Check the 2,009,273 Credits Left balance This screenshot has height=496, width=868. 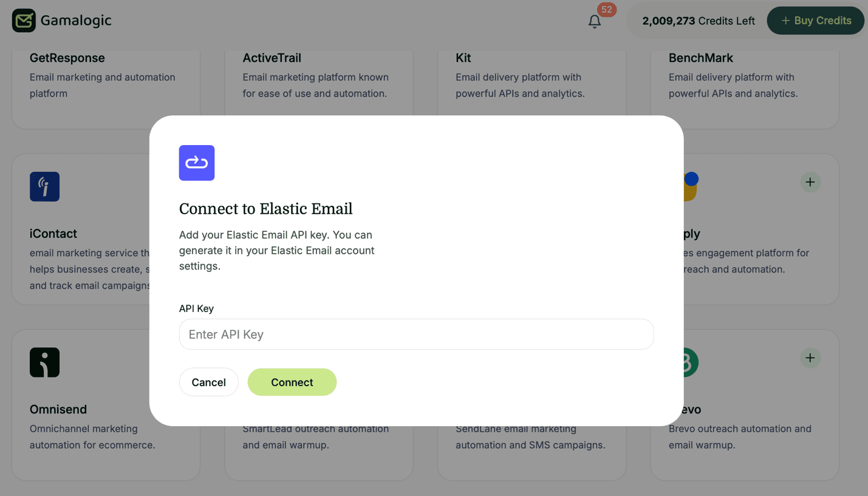tap(698, 20)
